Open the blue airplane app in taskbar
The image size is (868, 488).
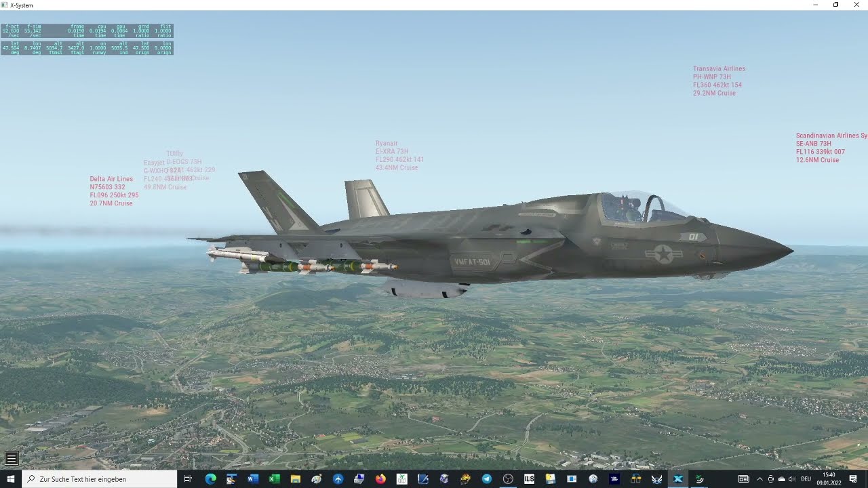click(338, 479)
